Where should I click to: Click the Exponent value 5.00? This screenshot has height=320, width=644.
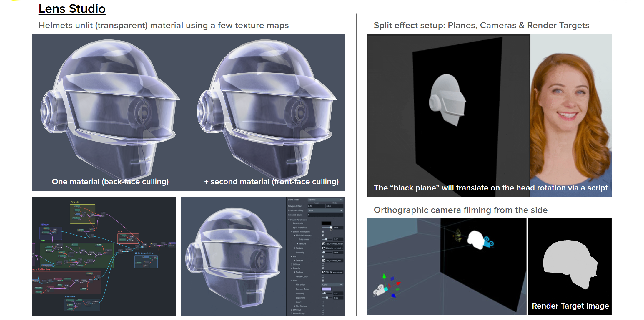click(338, 298)
